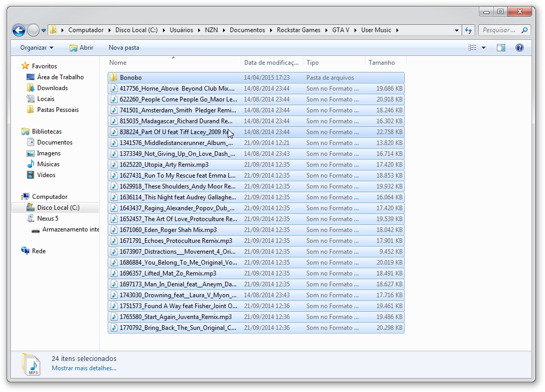Image resolution: width=545 pixels, height=392 pixels.
Task: Click the address bar folder icon
Action: [x=53, y=30]
